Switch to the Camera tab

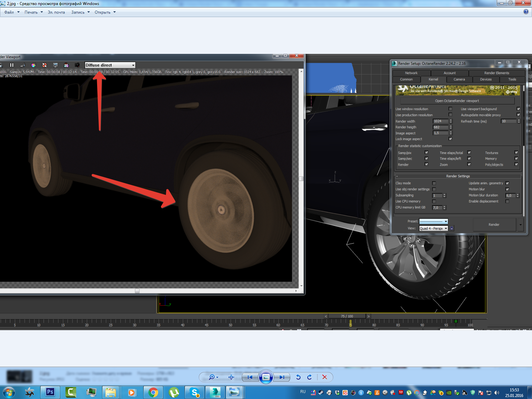pos(459,79)
